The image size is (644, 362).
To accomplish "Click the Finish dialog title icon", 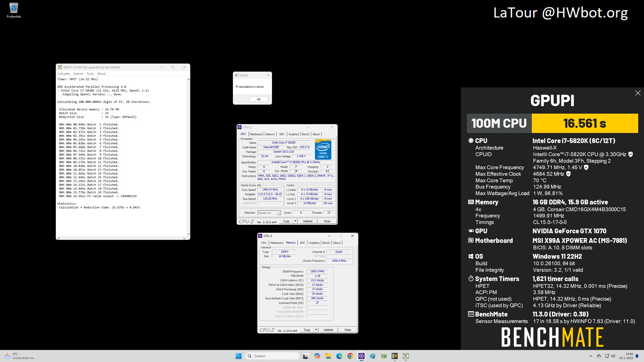I will click(x=237, y=75).
